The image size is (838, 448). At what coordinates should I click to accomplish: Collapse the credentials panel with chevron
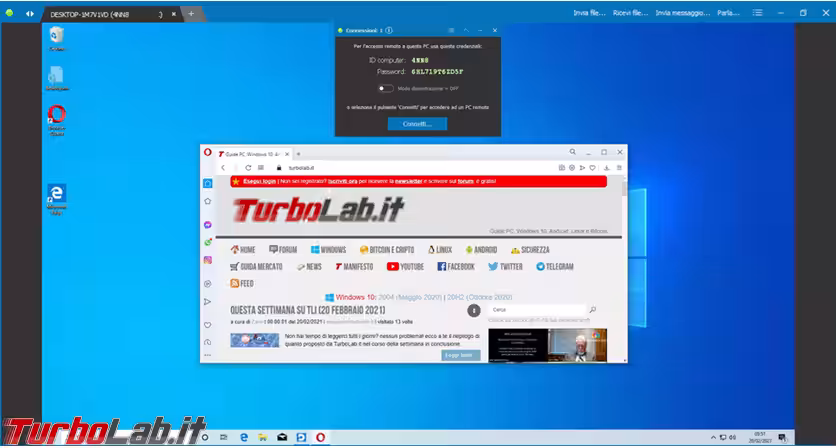(x=466, y=30)
